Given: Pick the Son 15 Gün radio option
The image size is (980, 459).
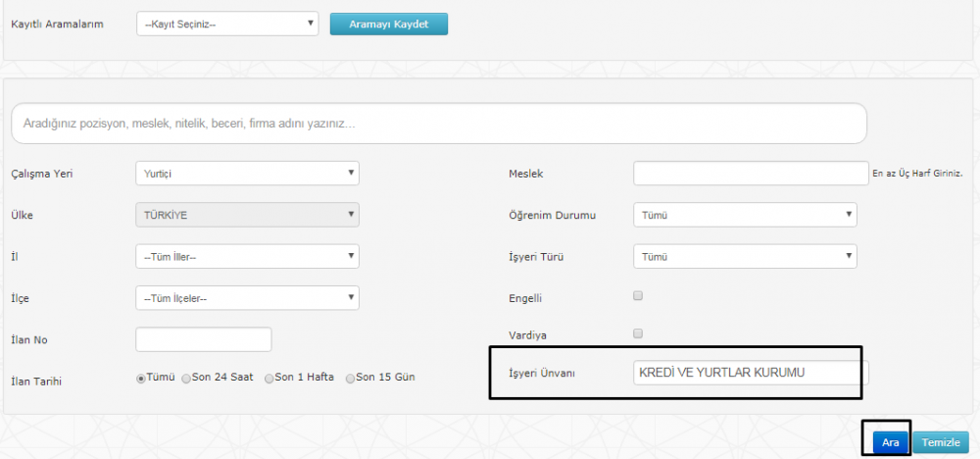Looking at the screenshot, I should click(351, 378).
